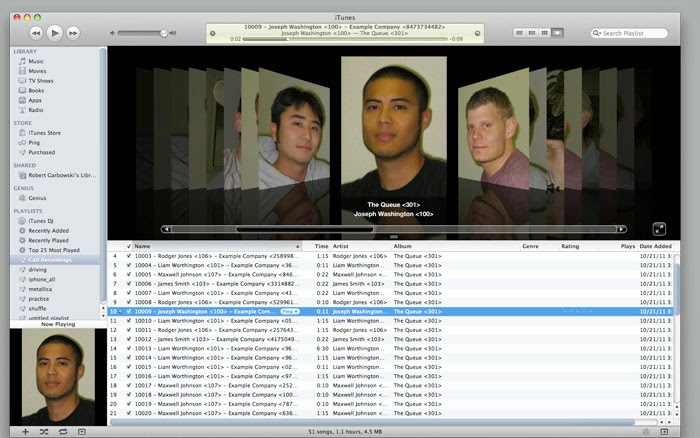Click the Previous track rewind button
700x438 pixels.
pyautogui.click(x=36, y=33)
